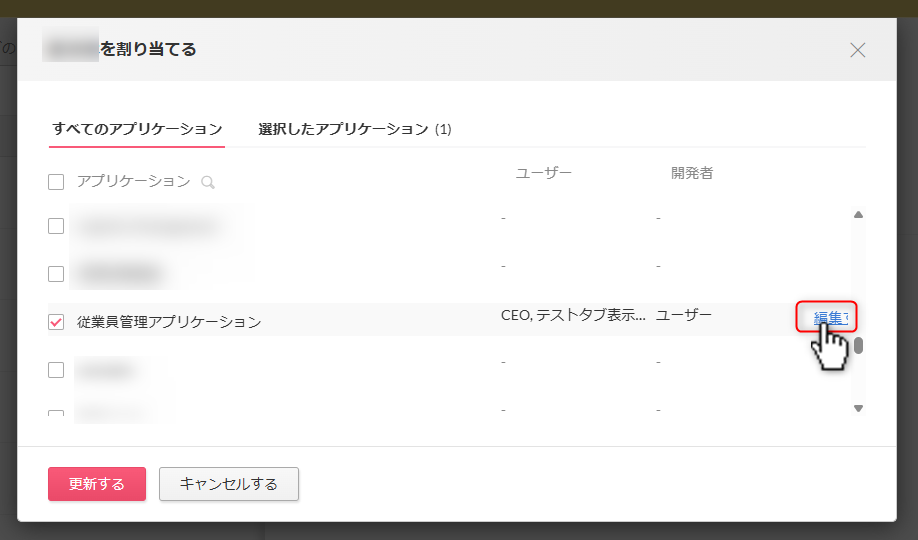Click the search magnifier beside アプリケーション header
This screenshot has width=918, height=540.
point(208,182)
